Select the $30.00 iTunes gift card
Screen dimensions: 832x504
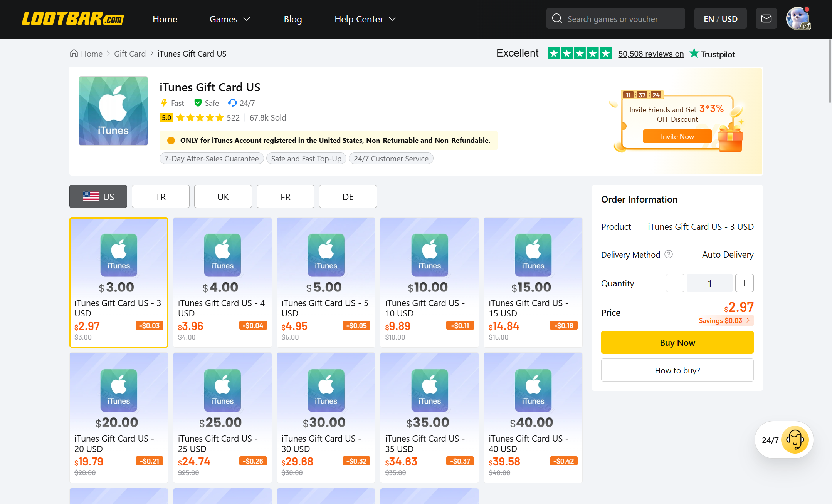coord(326,418)
